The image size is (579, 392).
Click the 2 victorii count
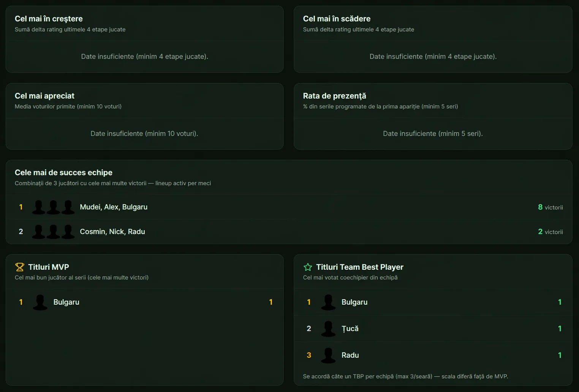pos(550,232)
